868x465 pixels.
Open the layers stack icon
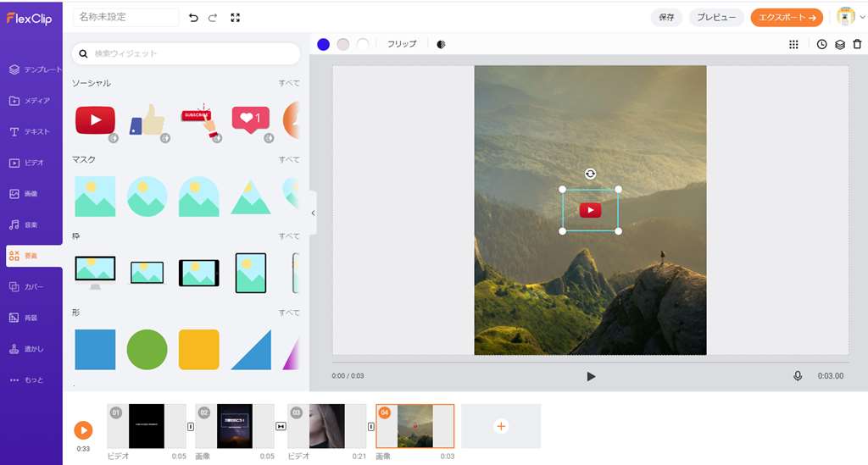pyautogui.click(x=839, y=44)
